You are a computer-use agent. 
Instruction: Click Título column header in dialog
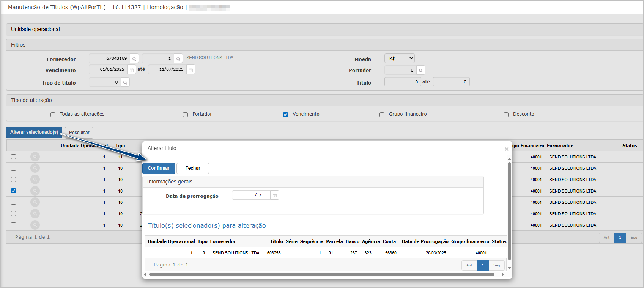(277, 241)
